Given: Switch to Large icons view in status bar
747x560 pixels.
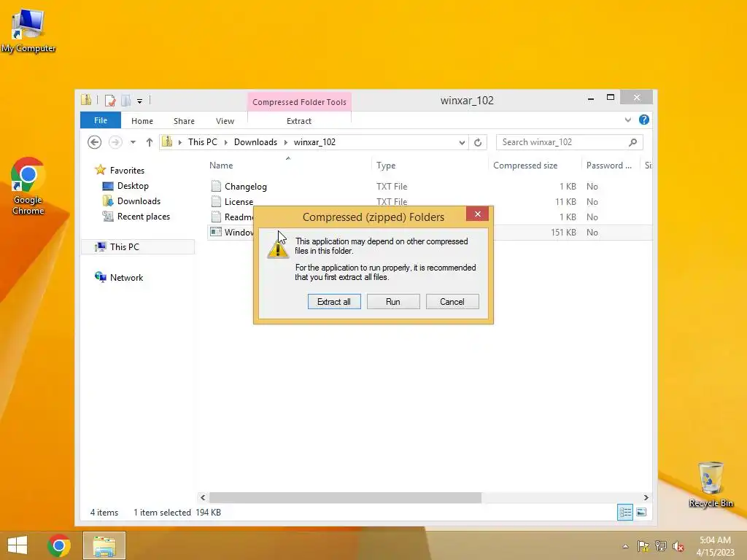Looking at the screenshot, I should click(641, 513).
